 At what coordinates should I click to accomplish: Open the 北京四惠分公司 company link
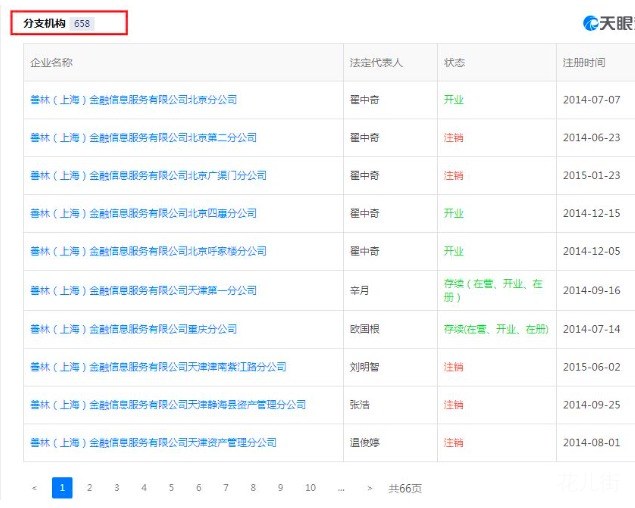pyautogui.click(x=143, y=213)
